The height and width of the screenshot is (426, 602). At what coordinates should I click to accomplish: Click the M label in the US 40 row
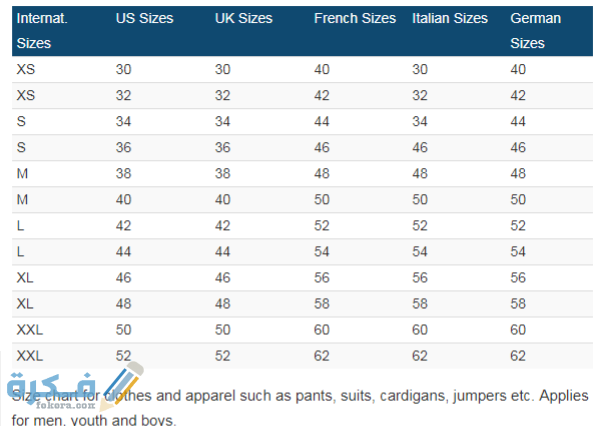(22, 199)
